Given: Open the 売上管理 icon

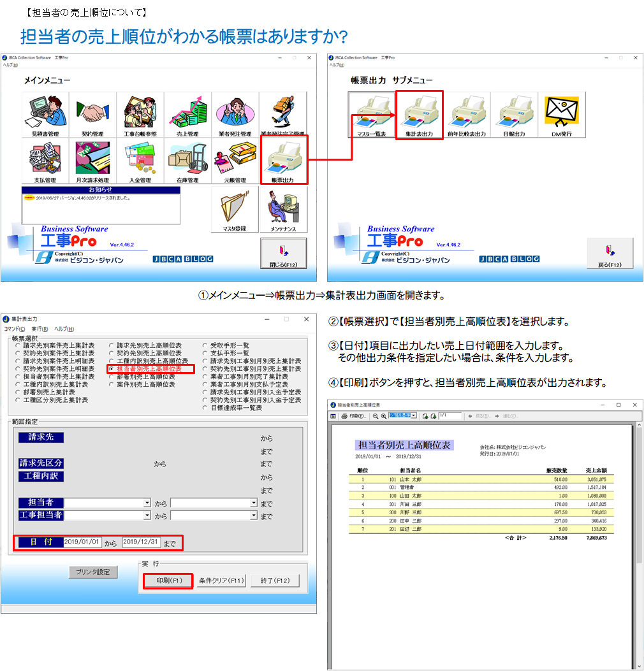Looking at the screenshot, I should 187,115.
